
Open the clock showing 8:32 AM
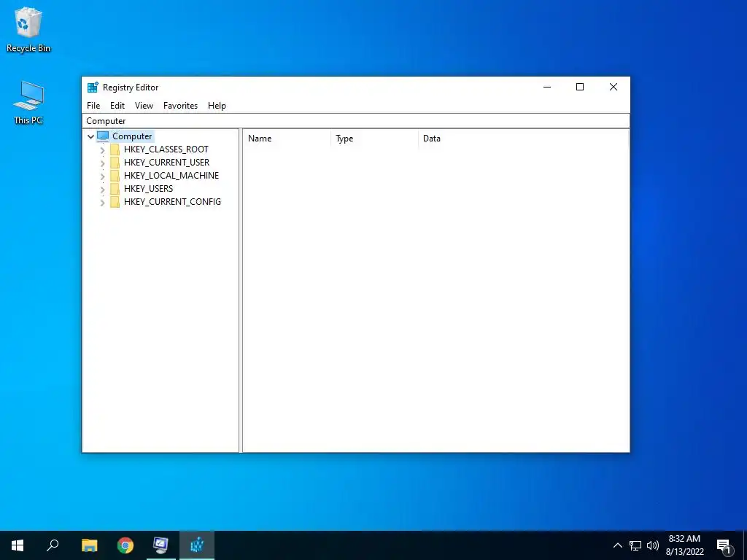(x=684, y=545)
